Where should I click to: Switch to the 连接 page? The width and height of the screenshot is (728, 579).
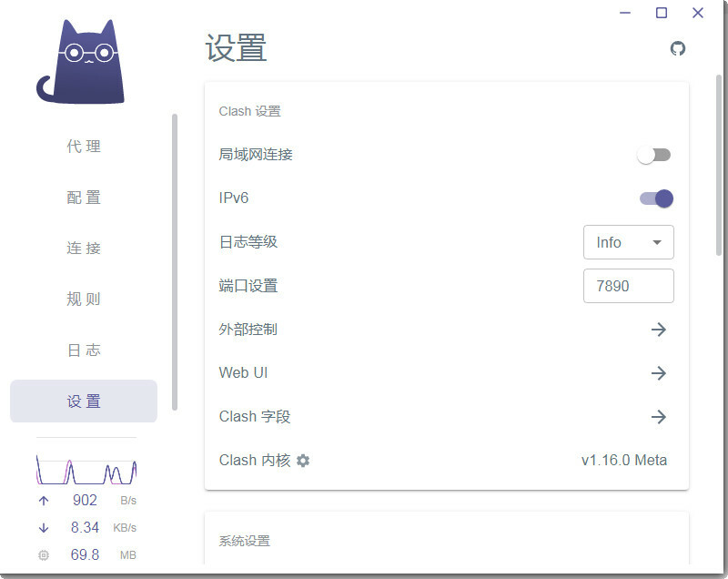pyautogui.click(x=84, y=248)
